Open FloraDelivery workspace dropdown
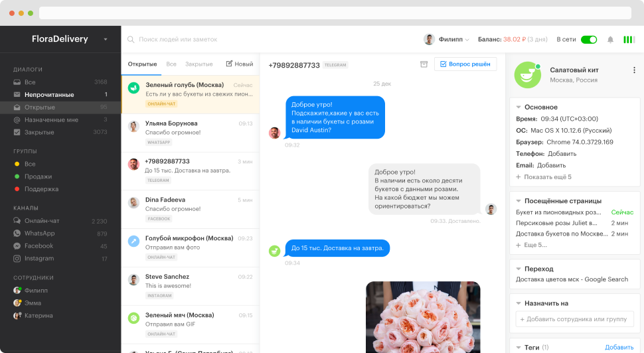The width and height of the screenshot is (644, 353). (106, 39)
